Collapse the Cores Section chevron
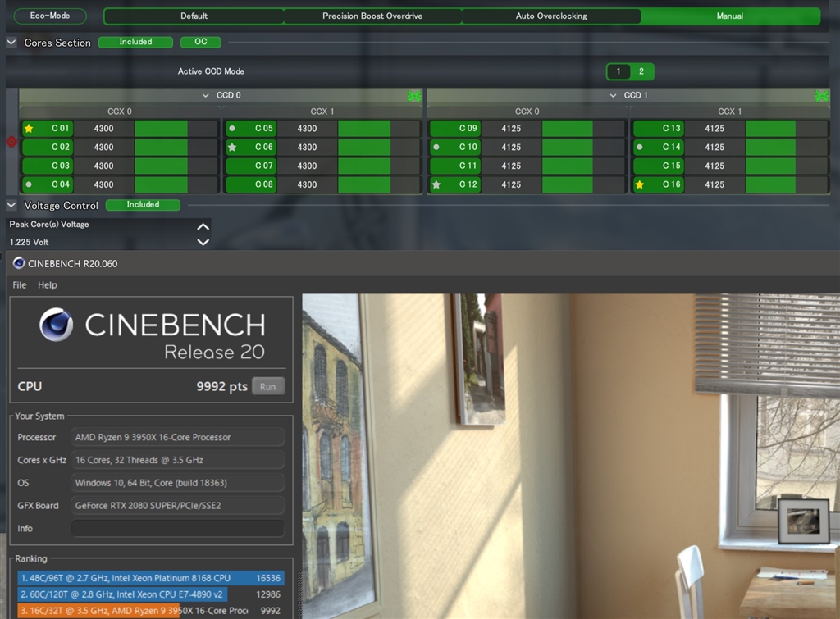This screenshot has height=619, width=840. [11, 42]
